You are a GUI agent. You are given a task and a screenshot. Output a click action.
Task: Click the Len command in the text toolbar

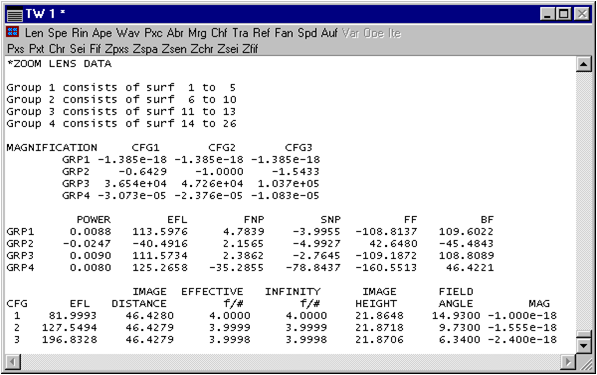point(34,33)
